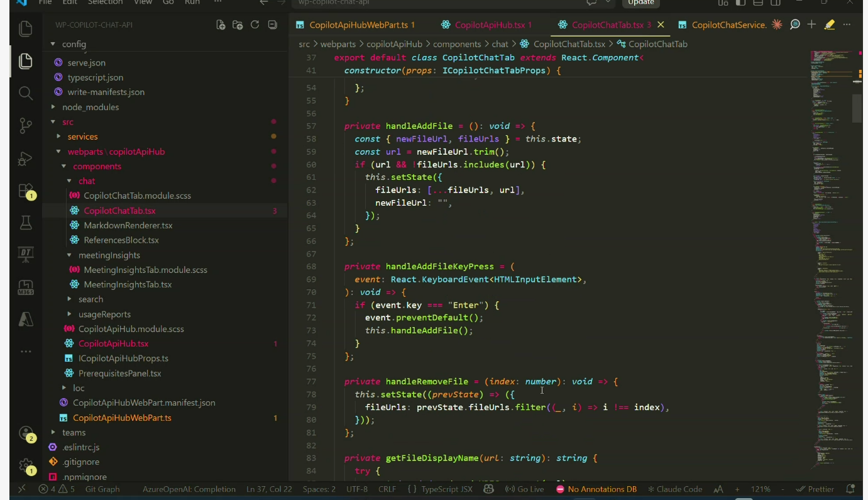Screen dimensions: 868x500
Task: Open the Azure view in activity bar
Action: coord(26,319)
